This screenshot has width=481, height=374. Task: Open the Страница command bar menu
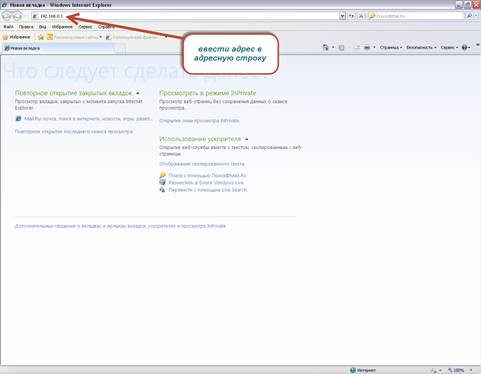pyautogui.click(x=391, y=48)
